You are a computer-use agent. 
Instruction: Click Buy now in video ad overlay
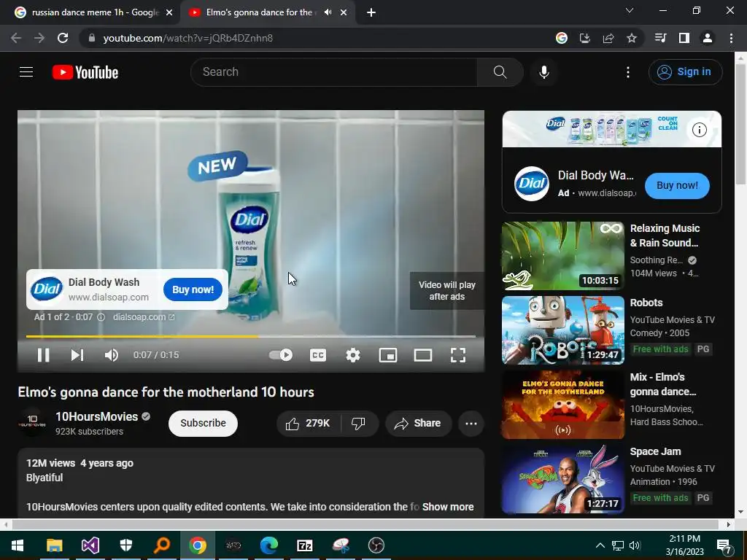(x=193, y=289)
